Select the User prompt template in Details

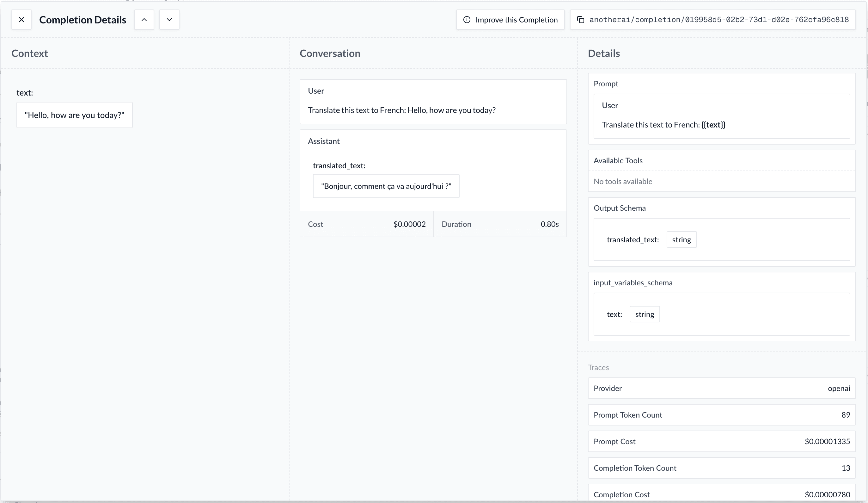pos(721,117)
